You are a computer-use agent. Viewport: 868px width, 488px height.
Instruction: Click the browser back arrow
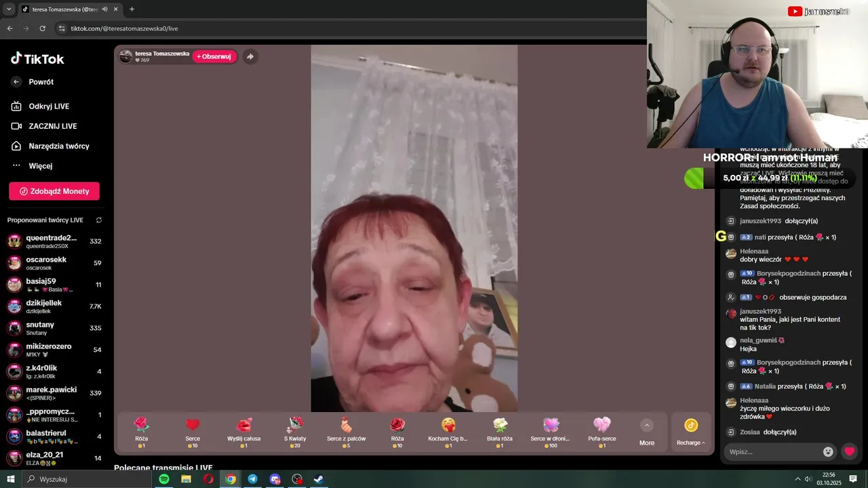pos(9,28)
